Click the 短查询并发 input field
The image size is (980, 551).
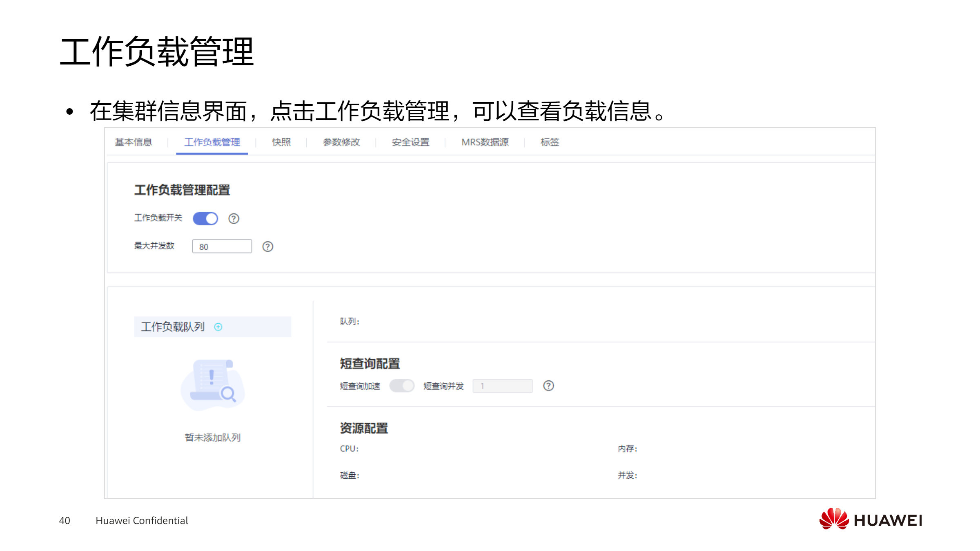[502, 386]
